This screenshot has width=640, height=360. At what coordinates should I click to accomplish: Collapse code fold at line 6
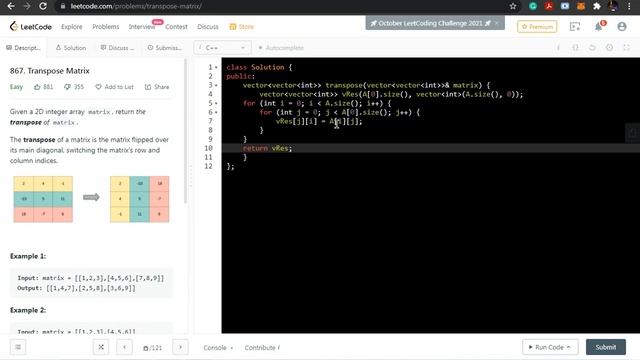point(216,112)
